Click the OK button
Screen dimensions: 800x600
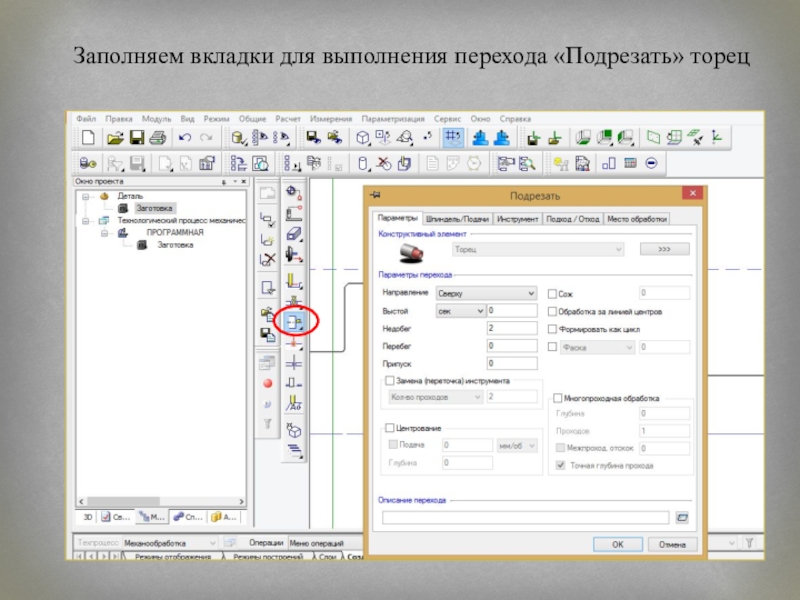[617, 544]
